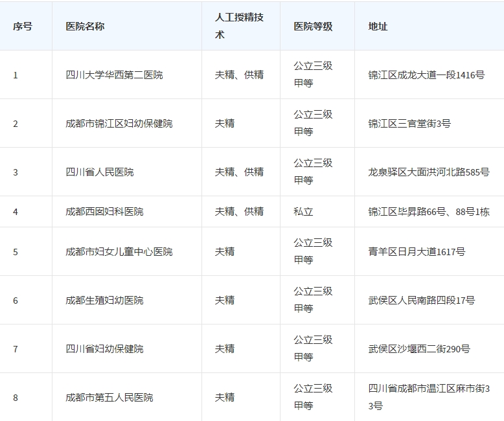Click address 锦江区三官堂街3号
The height and width of the screenshot is (421, 504).
pos(409,124)
